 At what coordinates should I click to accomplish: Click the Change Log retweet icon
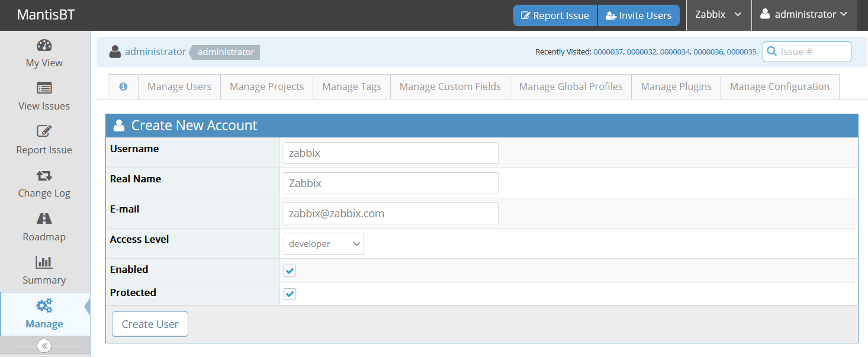pos(44,176)
